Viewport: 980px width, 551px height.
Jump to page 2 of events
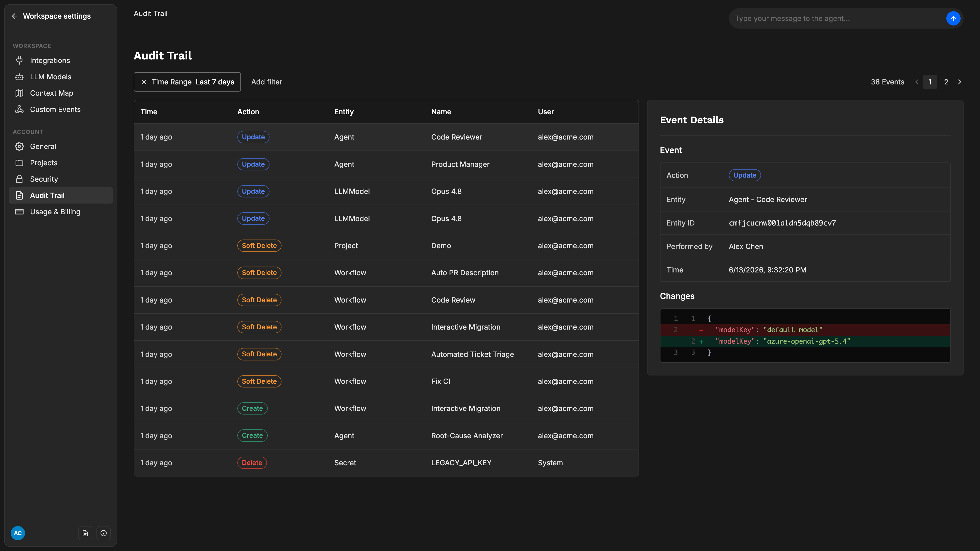pos(946,82)
